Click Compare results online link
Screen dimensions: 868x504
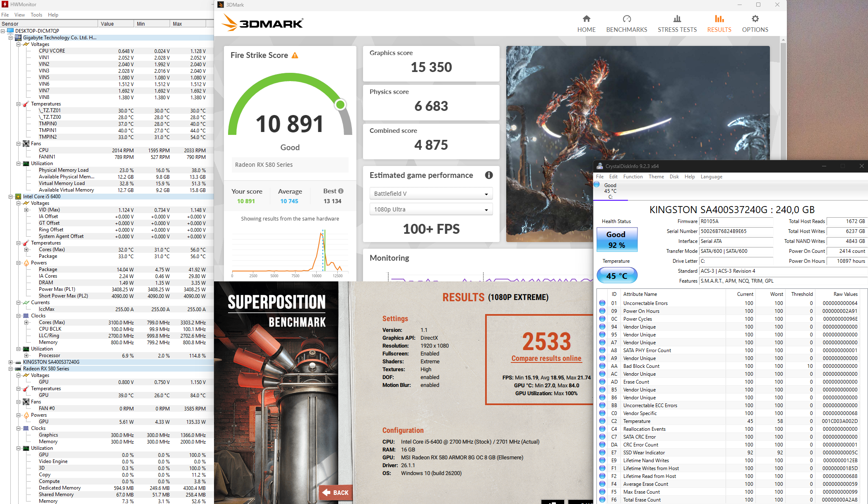[x=546, y=358]
